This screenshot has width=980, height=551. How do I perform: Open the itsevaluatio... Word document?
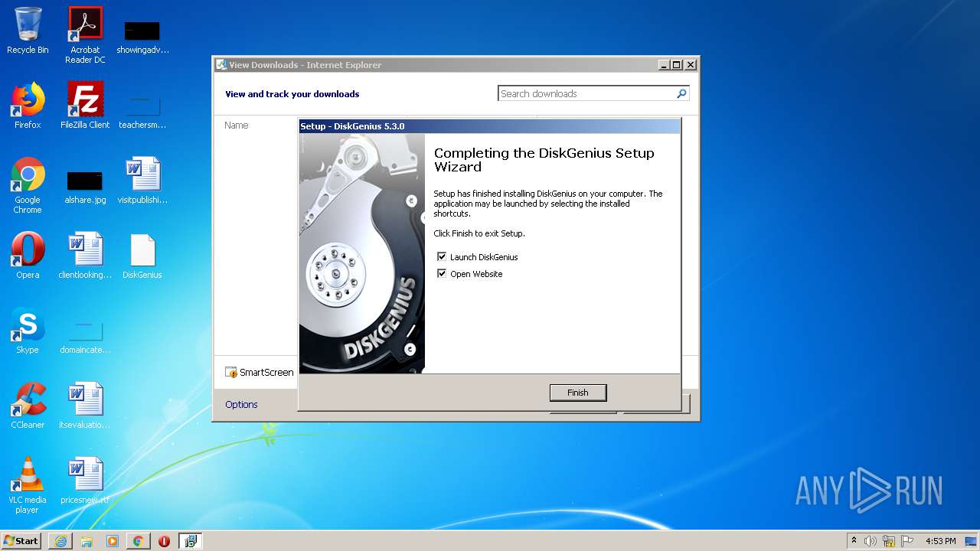(x=85, y=406)
